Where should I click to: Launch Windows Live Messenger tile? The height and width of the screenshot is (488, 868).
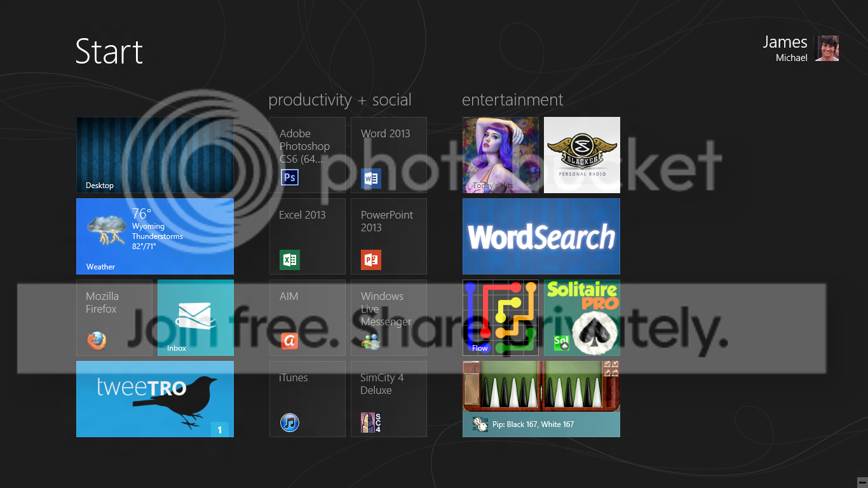tap(389, 318)
